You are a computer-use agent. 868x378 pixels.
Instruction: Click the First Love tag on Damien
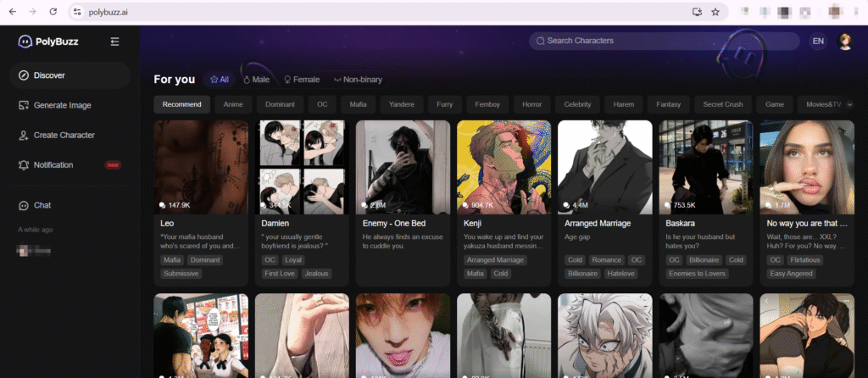click(280, 274)
